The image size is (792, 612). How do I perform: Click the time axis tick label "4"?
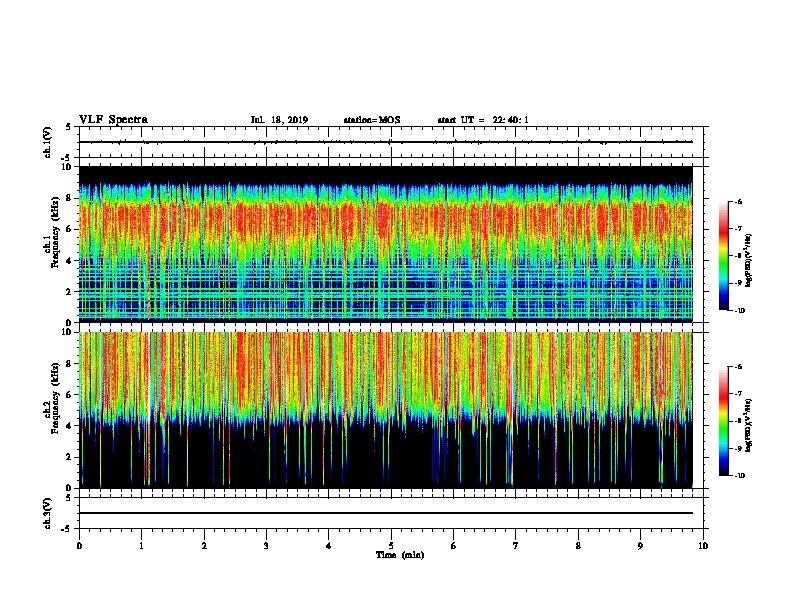329,546
